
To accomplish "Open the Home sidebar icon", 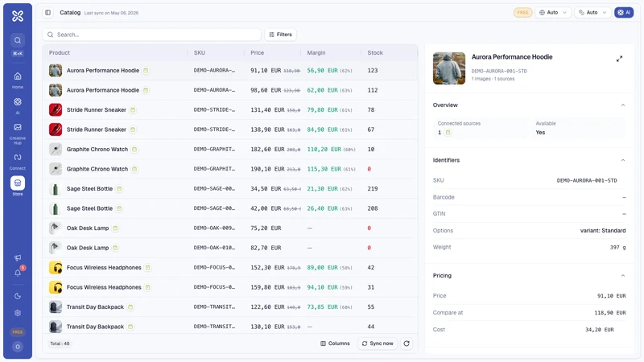I will pos(18,76).
